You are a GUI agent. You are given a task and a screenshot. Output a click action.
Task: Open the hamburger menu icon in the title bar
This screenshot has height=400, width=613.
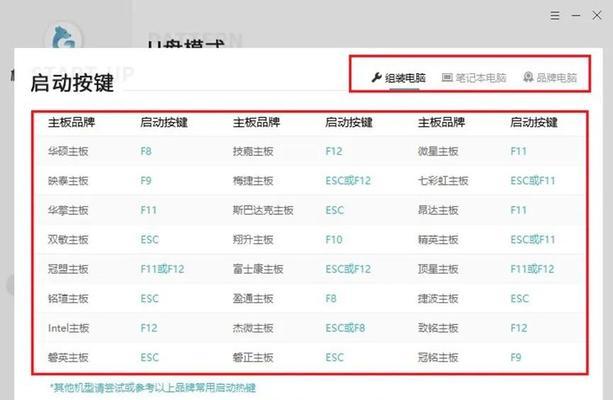pos(555,16)
